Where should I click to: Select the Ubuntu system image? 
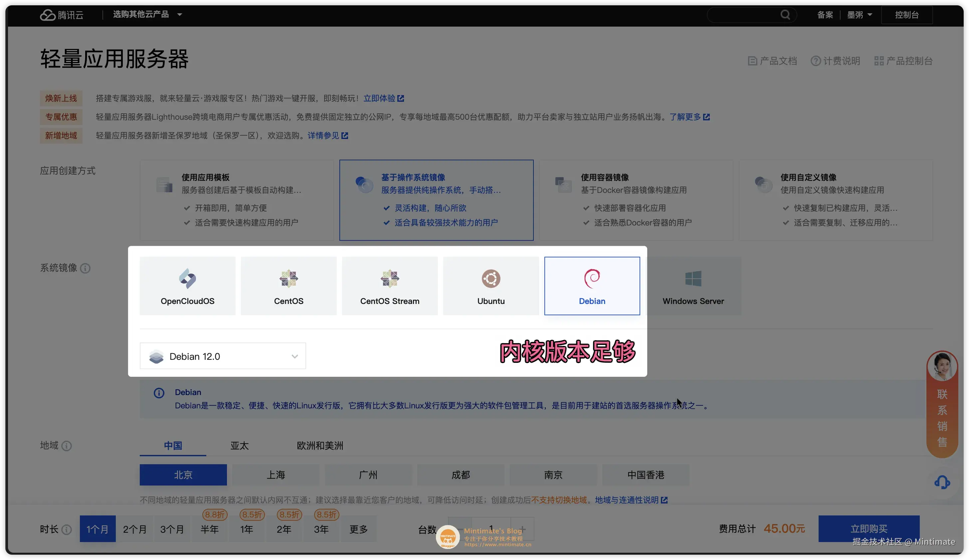click(491, 286)
